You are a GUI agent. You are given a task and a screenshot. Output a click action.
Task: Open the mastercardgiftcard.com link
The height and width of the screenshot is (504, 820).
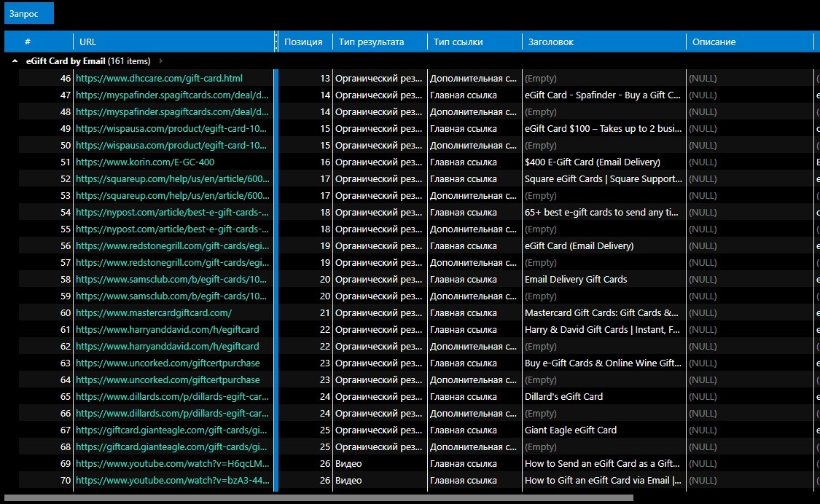(154, 312)
